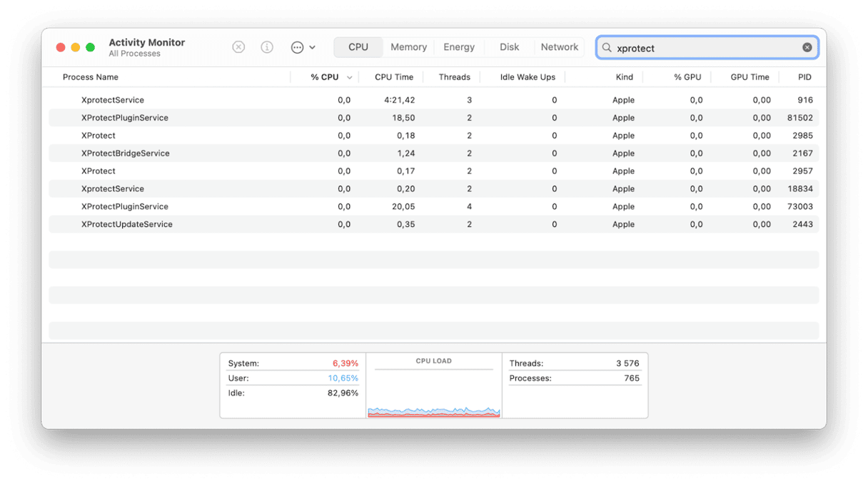Open the Disk tab
Image resolution: width=868 pixels, height=484 pixels.
click(509, 47)
